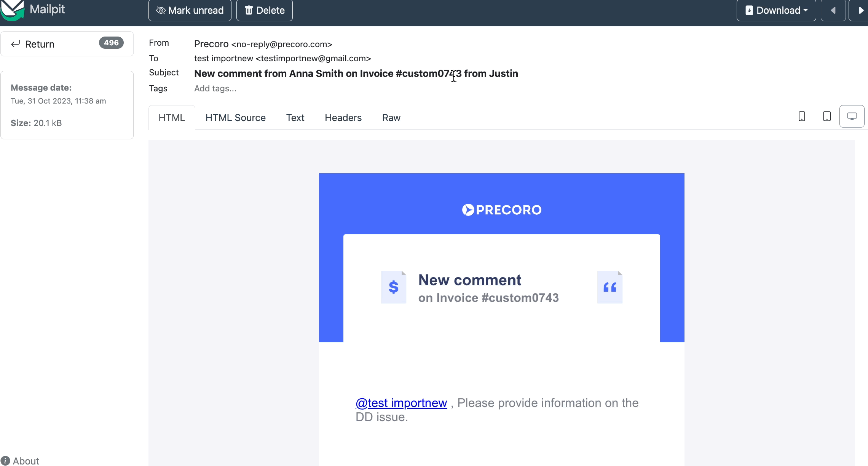Image resolution: width=868 pixels, height=466 pixels.
Task: Click the Mailpit logo icon
Action: tap(13, 10)
